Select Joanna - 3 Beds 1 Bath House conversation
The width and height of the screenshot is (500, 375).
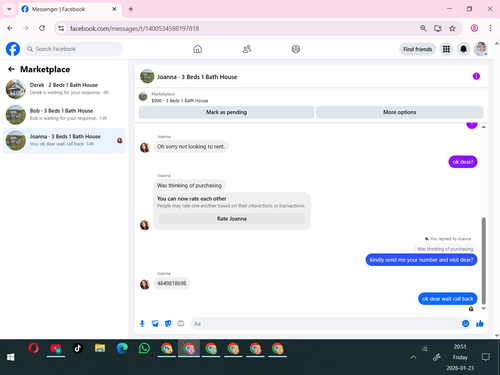point(64,140)
